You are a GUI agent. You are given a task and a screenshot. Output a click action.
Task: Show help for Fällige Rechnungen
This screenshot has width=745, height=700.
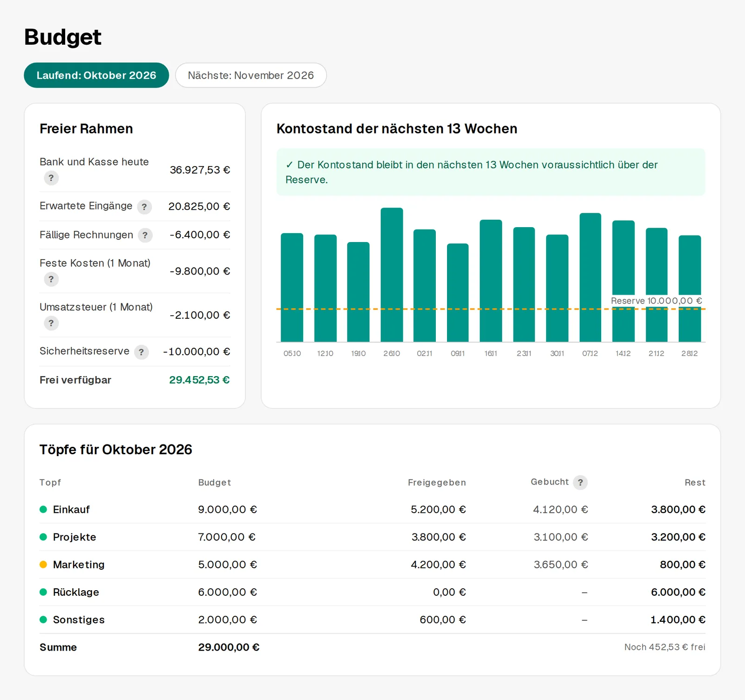pos(145,235)
